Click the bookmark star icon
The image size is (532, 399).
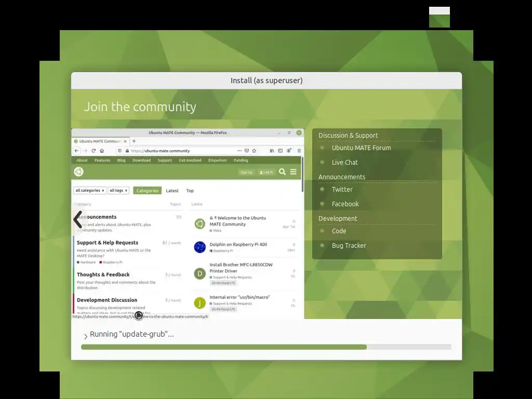click(254, 151)
